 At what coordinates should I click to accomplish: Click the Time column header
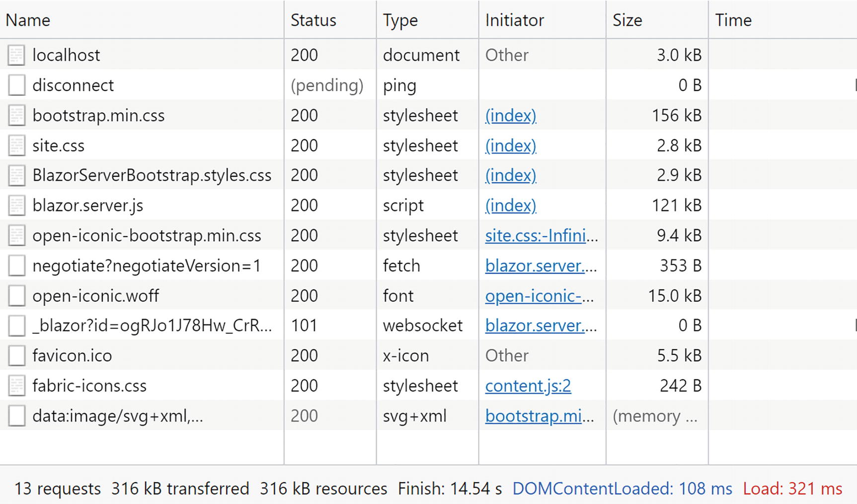(733, 20)
